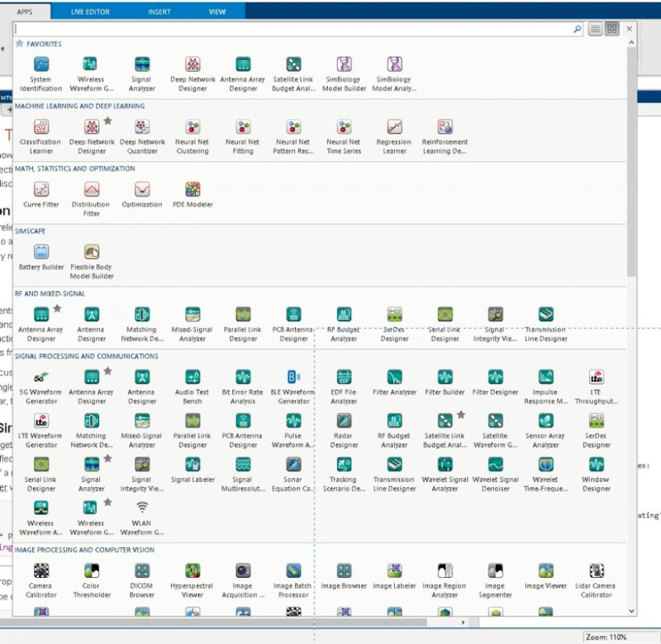The width and height of the screenshot is (661, 644).
Task: Switch the apps gallery to list view
Action: pos(595,29)
